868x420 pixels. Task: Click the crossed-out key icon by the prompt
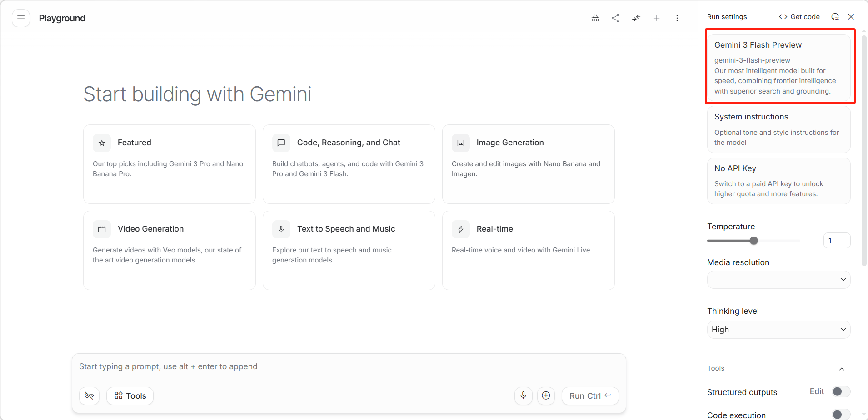coord(90,396)
